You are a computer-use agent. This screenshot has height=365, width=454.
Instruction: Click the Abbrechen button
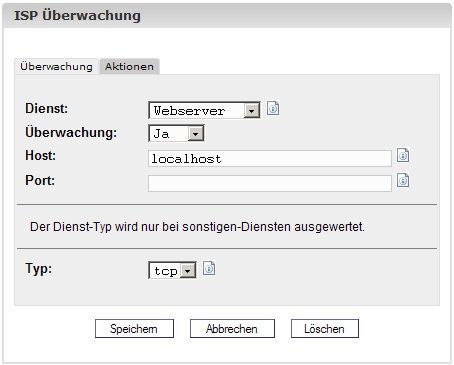(x=232, y=329)
